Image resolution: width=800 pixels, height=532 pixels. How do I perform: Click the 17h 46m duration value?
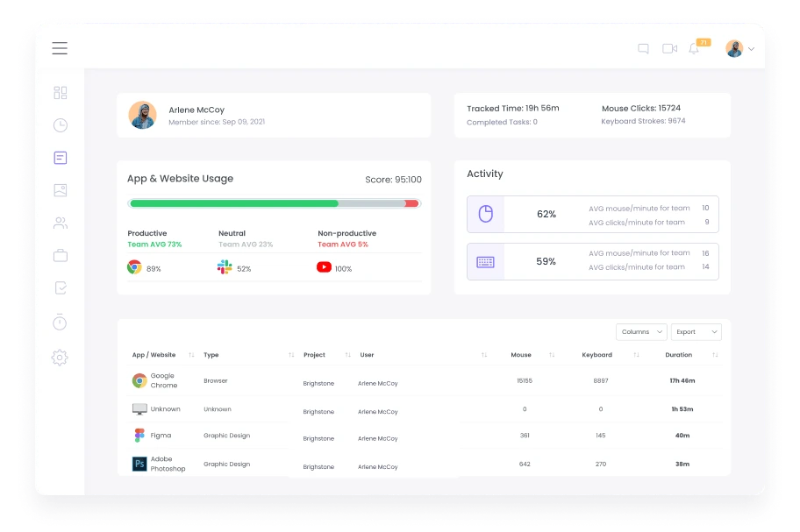click(682, 380)
